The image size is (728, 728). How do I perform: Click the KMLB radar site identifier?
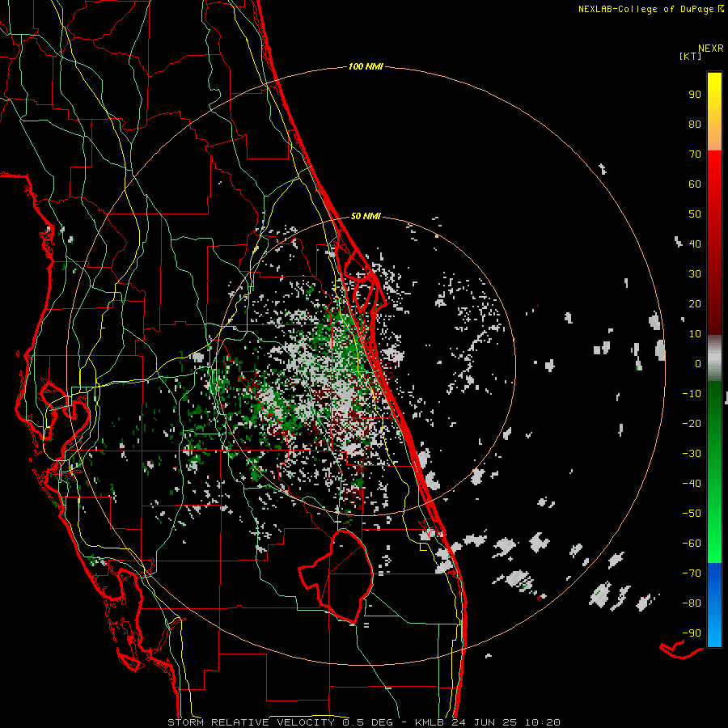[x=430, y=722]
